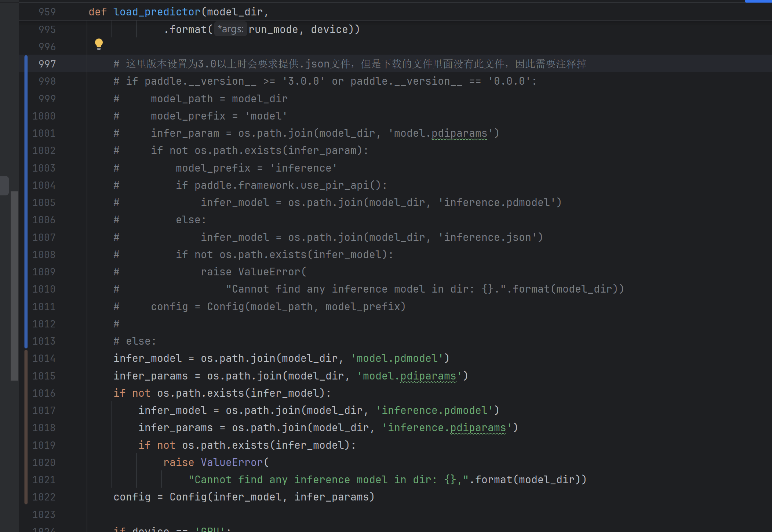This screenshot has width=772, height=532.
Task: Click the Chinese comment on line 997
Action: coord(330,64)
